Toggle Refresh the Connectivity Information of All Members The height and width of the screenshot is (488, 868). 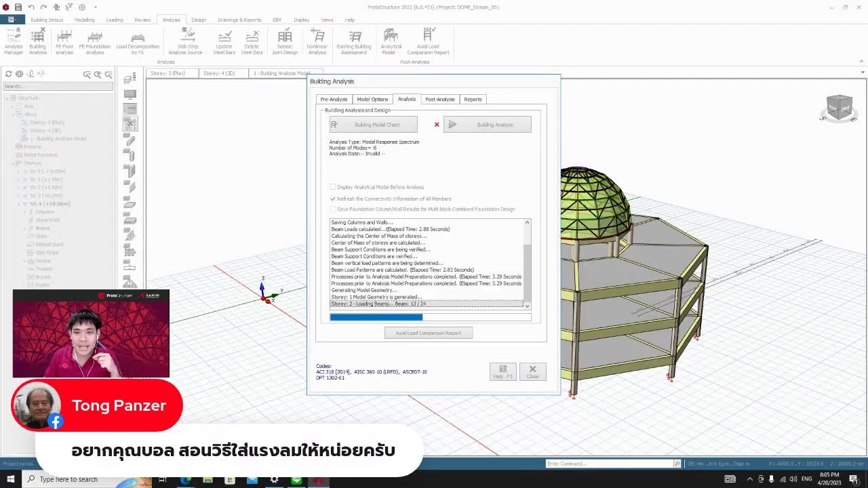333,199
